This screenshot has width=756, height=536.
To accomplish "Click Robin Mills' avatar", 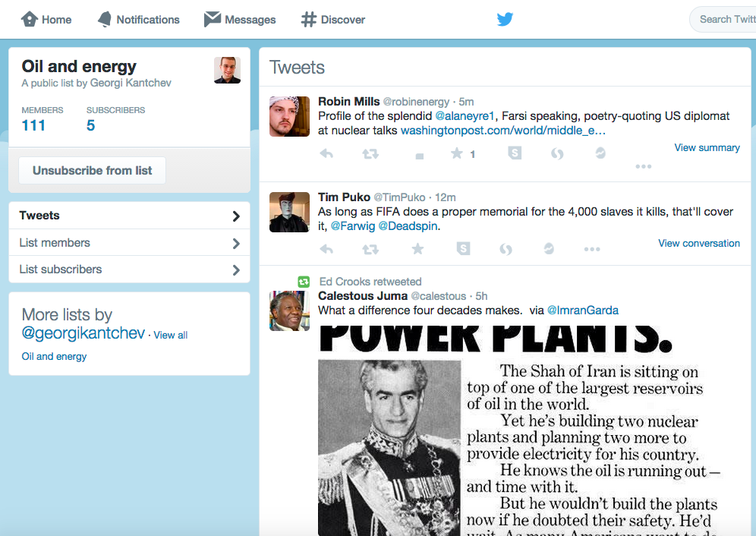I will pyautogui.click(x=289, y=116).
